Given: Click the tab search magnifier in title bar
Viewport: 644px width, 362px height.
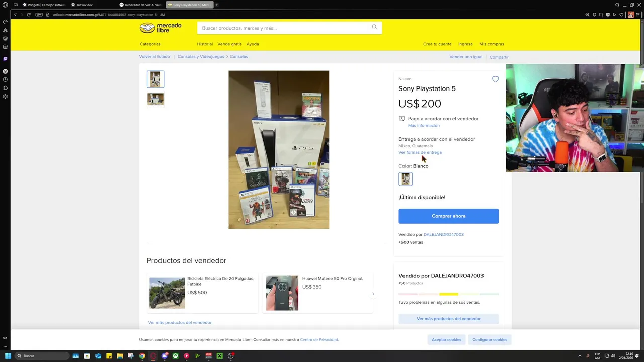Looking at the screenshot, I should [617, 5].
